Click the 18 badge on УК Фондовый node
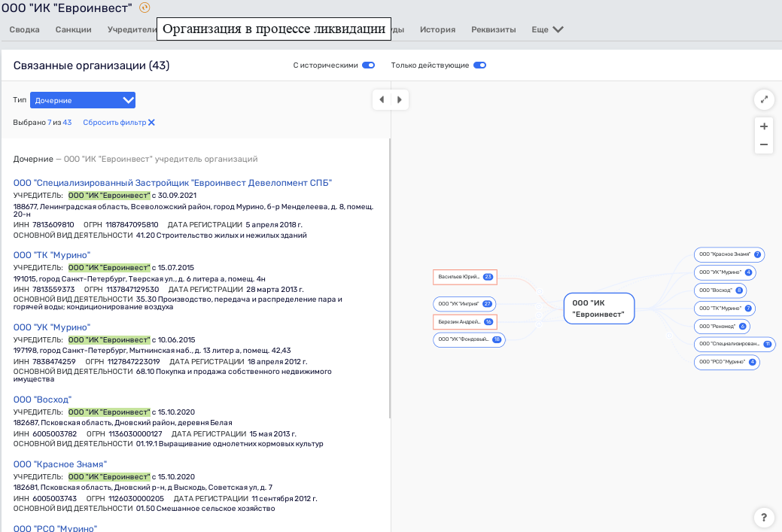 [x=497, y=339]
